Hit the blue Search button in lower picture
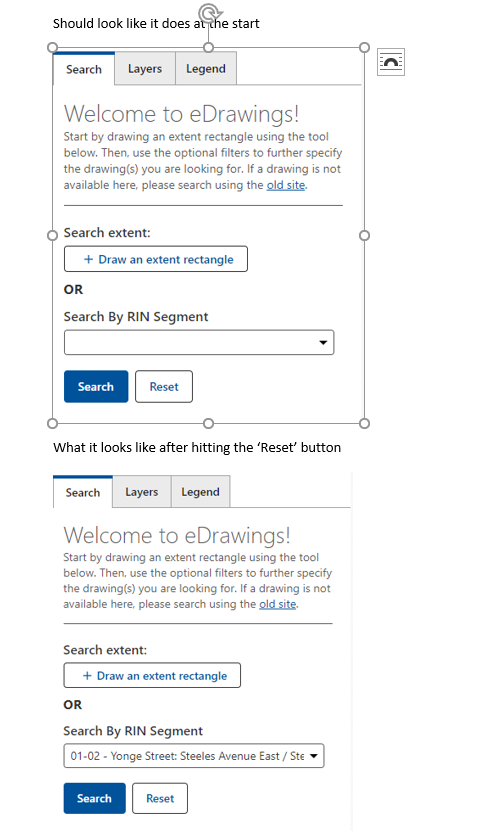Image resolution: width=501 pixels, height=837 pixels. pyautogui.click(x=94, y=798)
